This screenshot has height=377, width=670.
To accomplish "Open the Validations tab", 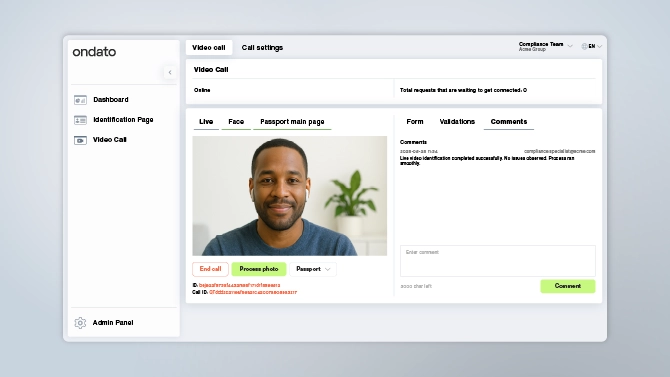I will 457,122.
